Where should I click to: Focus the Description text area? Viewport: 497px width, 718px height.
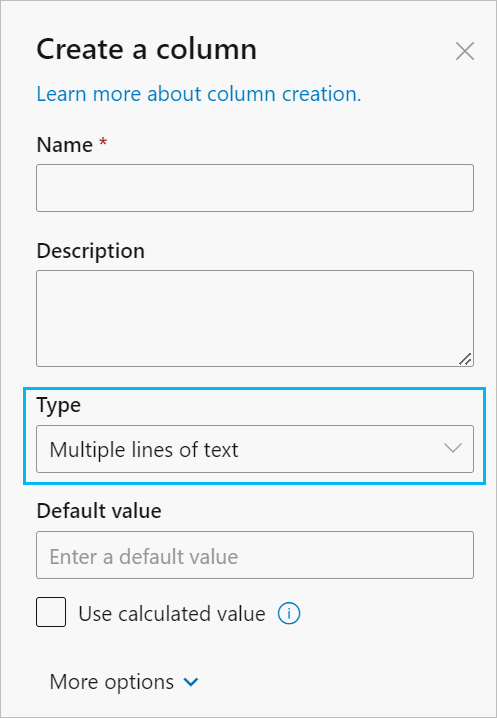[255, 318]
